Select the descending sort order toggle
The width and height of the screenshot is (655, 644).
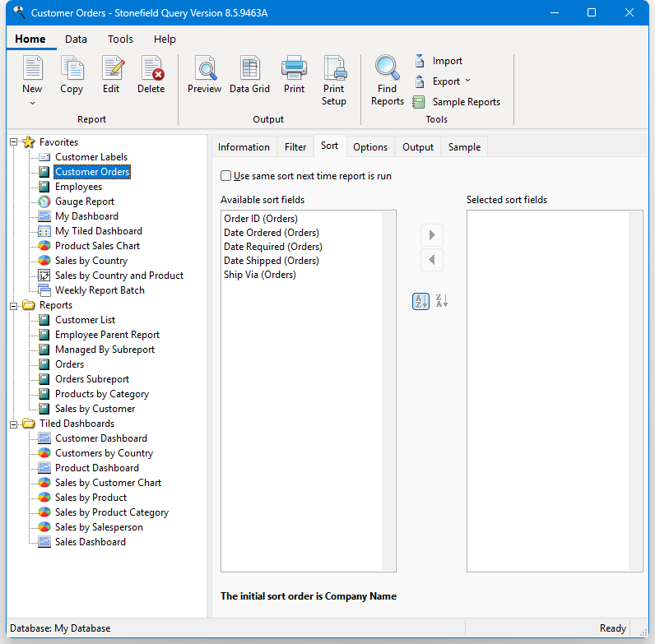pos(441,302)
